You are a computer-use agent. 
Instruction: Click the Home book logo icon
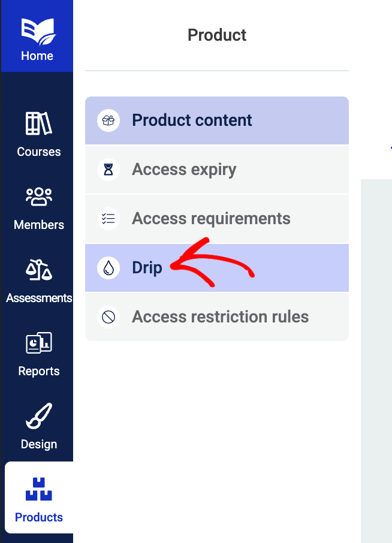(x=38, y=31)
